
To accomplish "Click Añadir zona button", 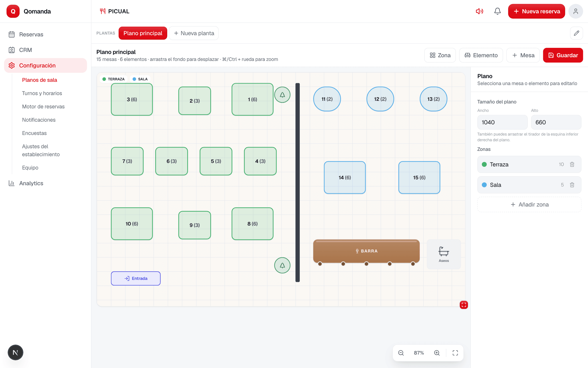I will click(x=529, y=204).
